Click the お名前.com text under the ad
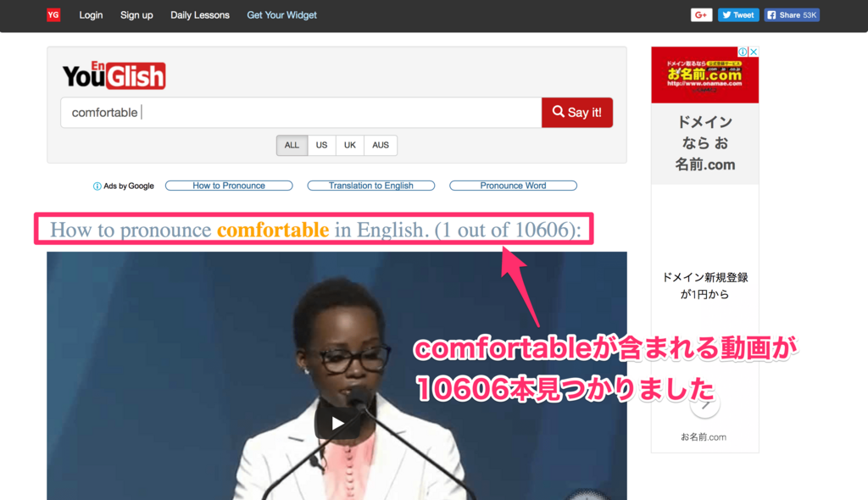 tap(704, 437)
